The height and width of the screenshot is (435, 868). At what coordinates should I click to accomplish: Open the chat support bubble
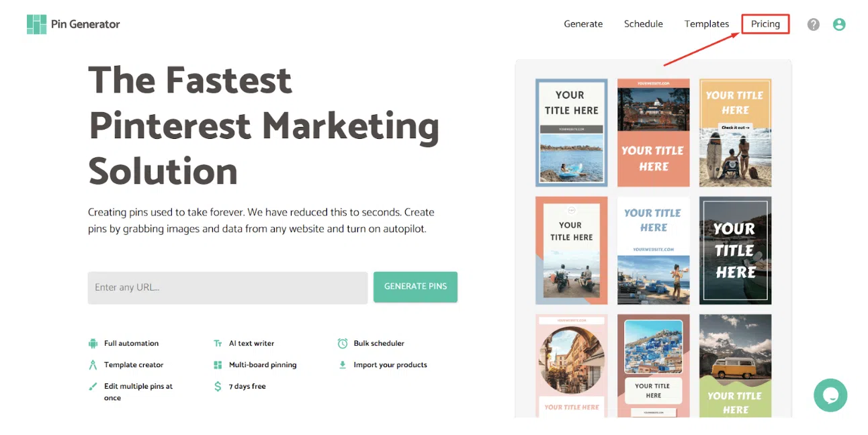[830, 395]
